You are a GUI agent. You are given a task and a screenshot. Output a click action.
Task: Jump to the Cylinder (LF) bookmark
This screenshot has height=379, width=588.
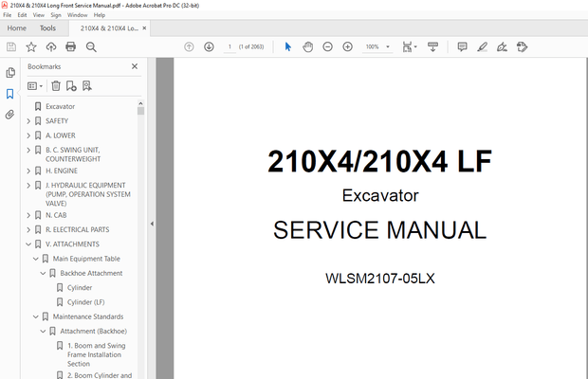click(x=86, y=302)
